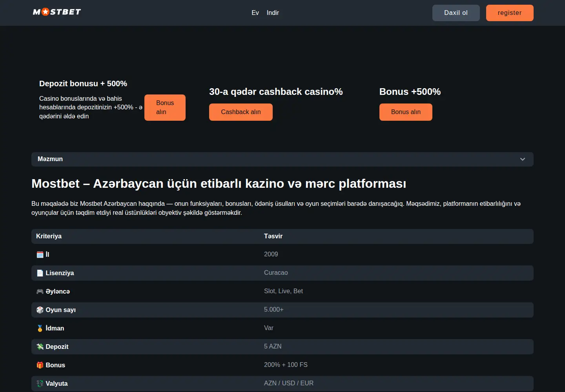
Task: Click the currency exchange icon beside Valyuta
Action: (x=40, y=383)
